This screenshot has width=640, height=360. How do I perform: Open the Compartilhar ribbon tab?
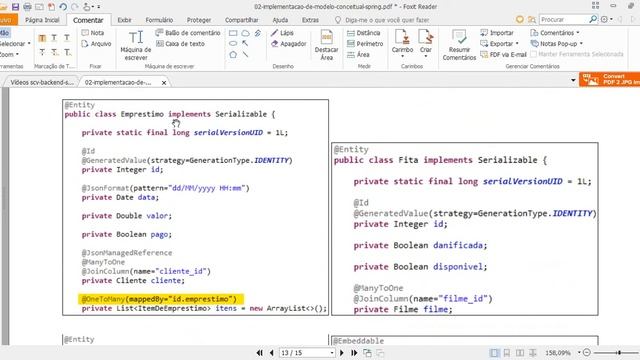point(242,20)
